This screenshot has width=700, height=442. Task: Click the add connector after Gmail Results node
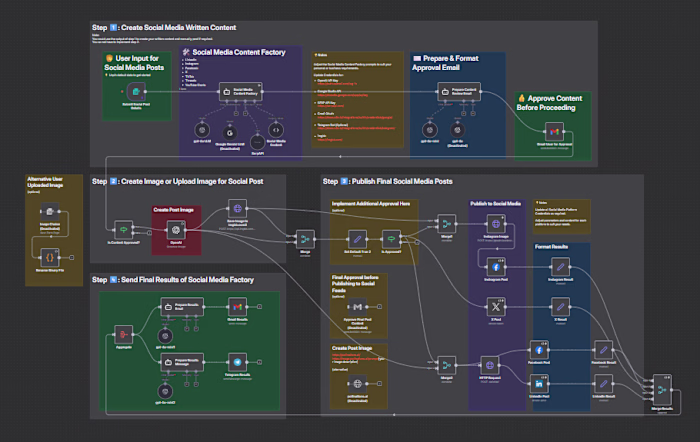259,307
